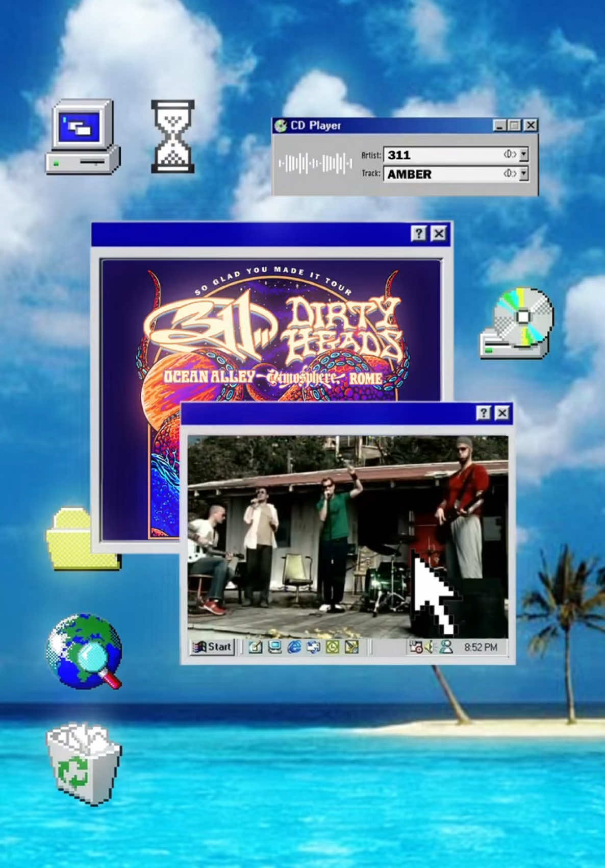Click the hourglass icon on the desktop
Viewport: 605px width, 868px height.
173,136
